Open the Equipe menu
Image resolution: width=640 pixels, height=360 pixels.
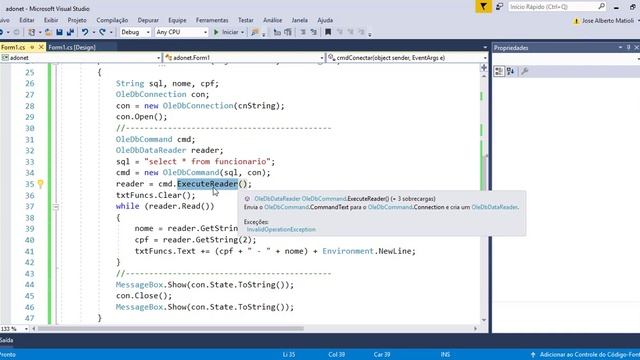[177, 20]
